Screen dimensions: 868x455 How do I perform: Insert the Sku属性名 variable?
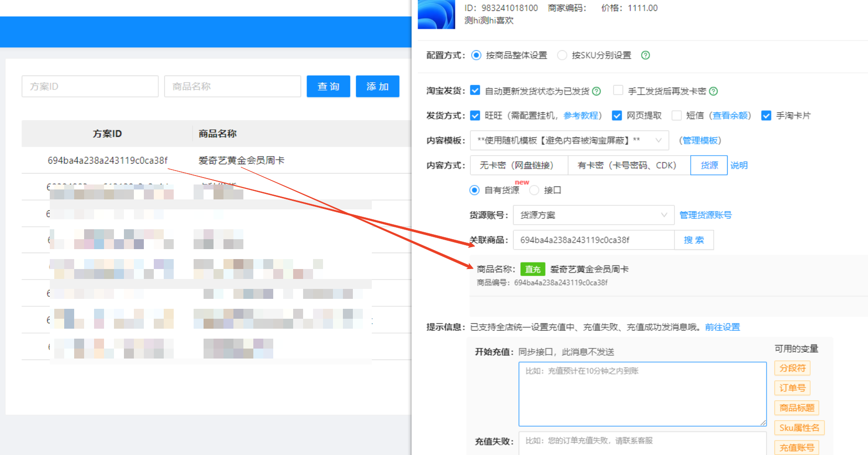(799, 428)
